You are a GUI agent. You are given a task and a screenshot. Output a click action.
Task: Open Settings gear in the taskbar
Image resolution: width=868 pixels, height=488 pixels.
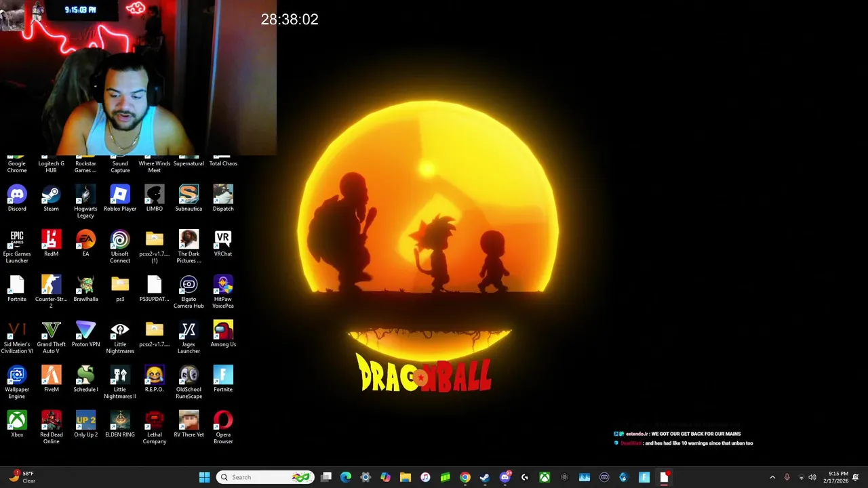click(366, 477)
